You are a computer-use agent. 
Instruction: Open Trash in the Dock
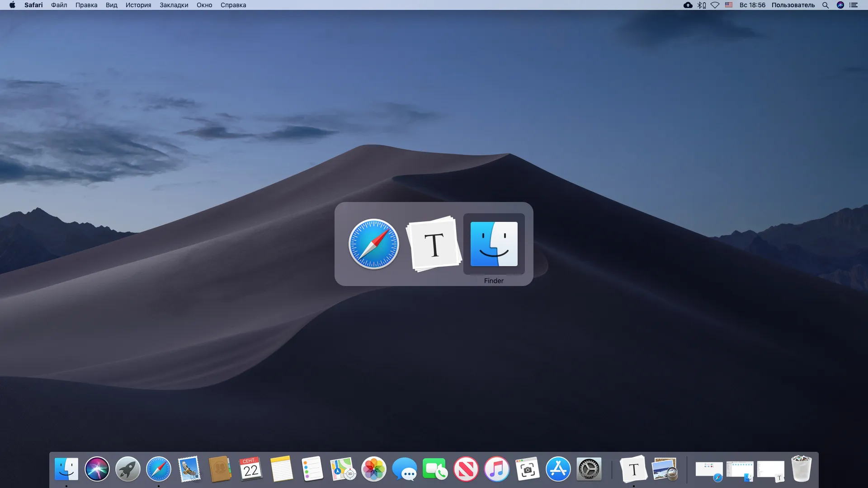click(802, 469)
